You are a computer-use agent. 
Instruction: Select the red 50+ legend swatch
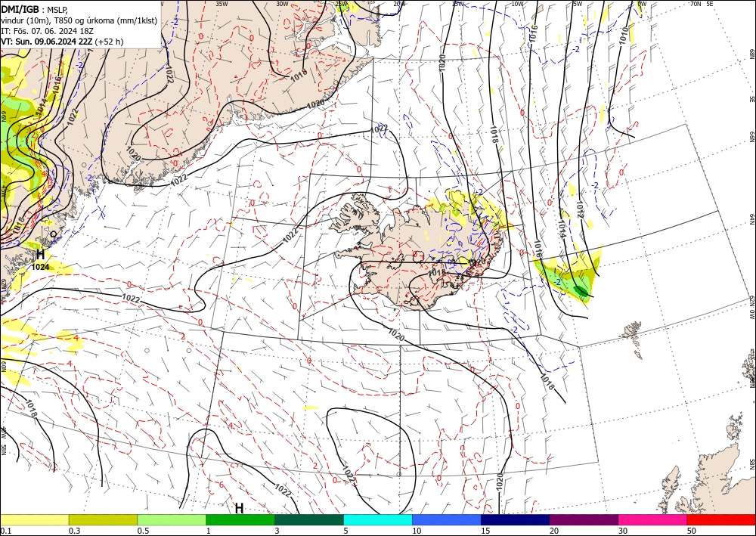coord(721,519)
